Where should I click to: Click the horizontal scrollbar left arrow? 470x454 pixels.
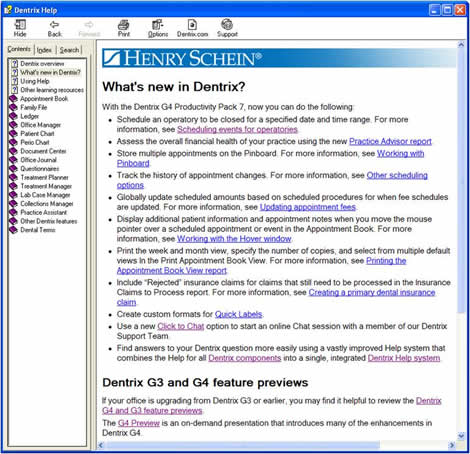click(101, 445)
